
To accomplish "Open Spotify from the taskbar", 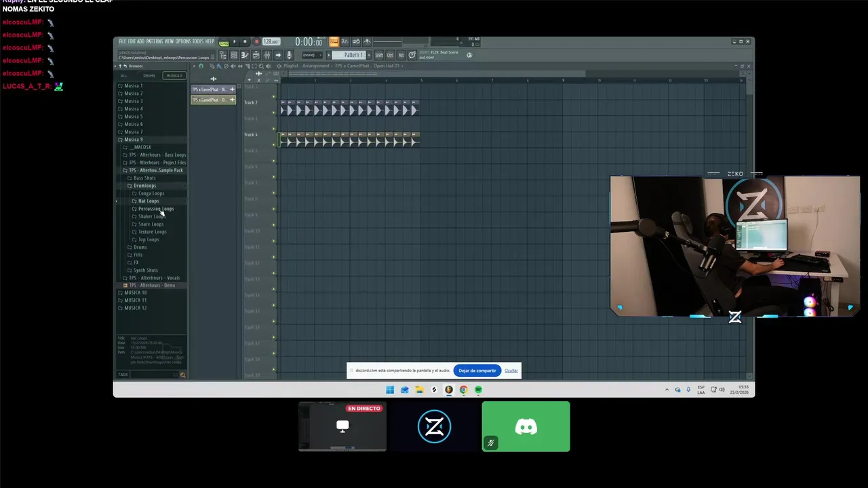I will coord(478,390).
